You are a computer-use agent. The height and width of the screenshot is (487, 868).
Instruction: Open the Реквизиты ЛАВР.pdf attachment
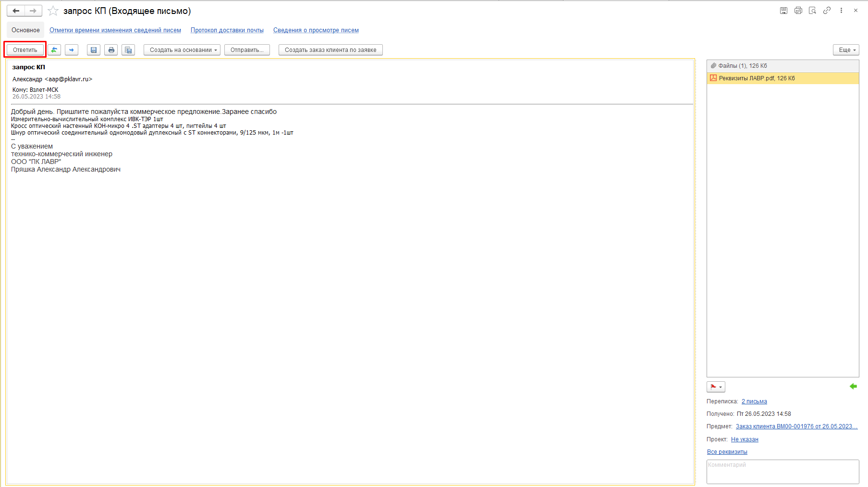782,78
